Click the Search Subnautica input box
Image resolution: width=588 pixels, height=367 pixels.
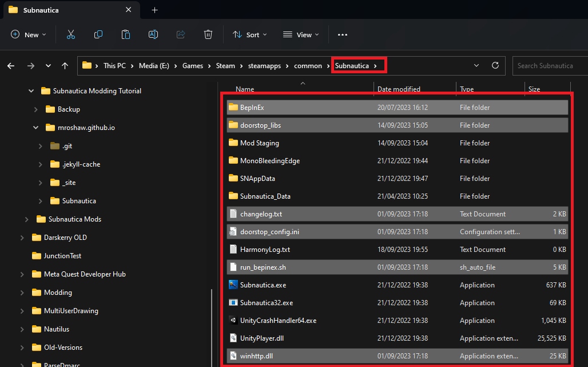point(549,66)
